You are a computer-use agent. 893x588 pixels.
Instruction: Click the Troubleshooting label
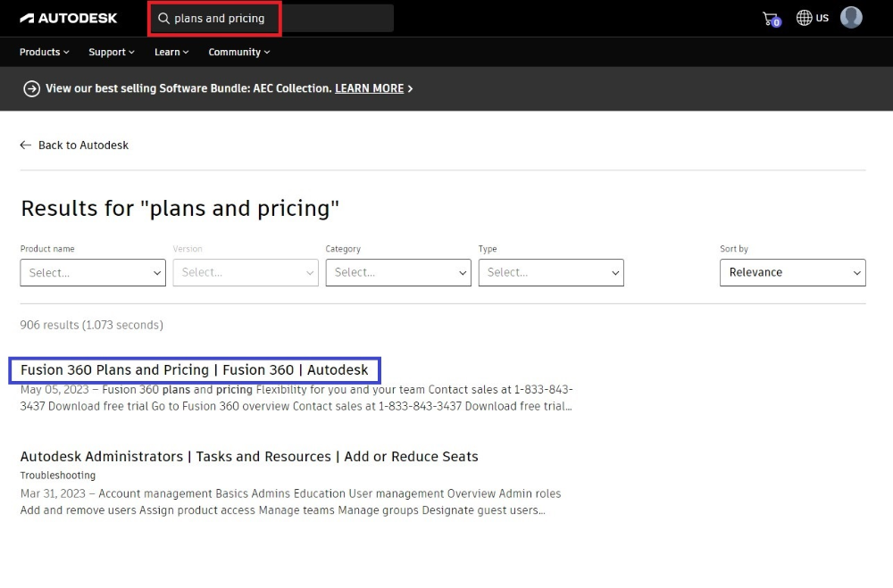click(x=57, y=476)
